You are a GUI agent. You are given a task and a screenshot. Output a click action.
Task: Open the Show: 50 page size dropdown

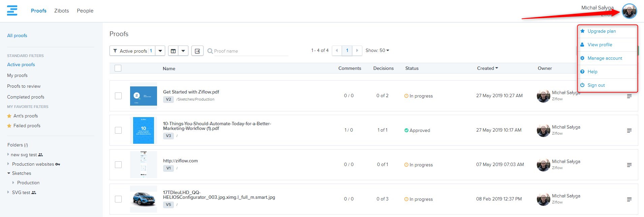tap(377, 51)
